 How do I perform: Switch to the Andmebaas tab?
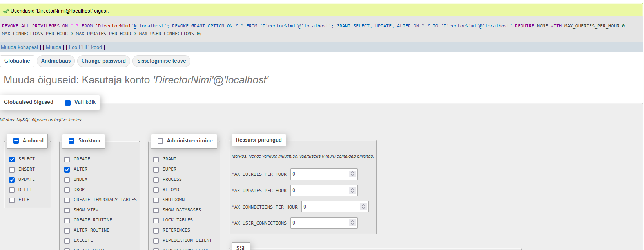[56, 61]
